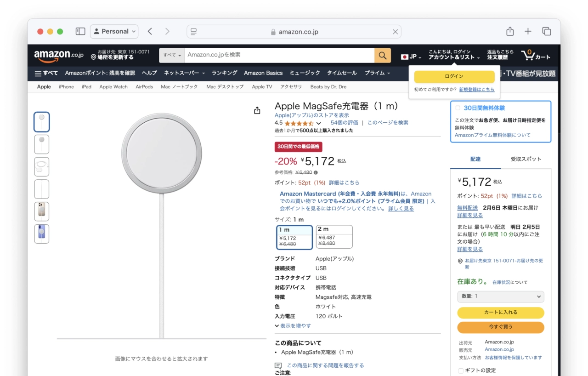The height and width of the screenshot is (376, 588).
Task: Check the 30-day free trial checkbox
Action: click(x=458, y=108)
